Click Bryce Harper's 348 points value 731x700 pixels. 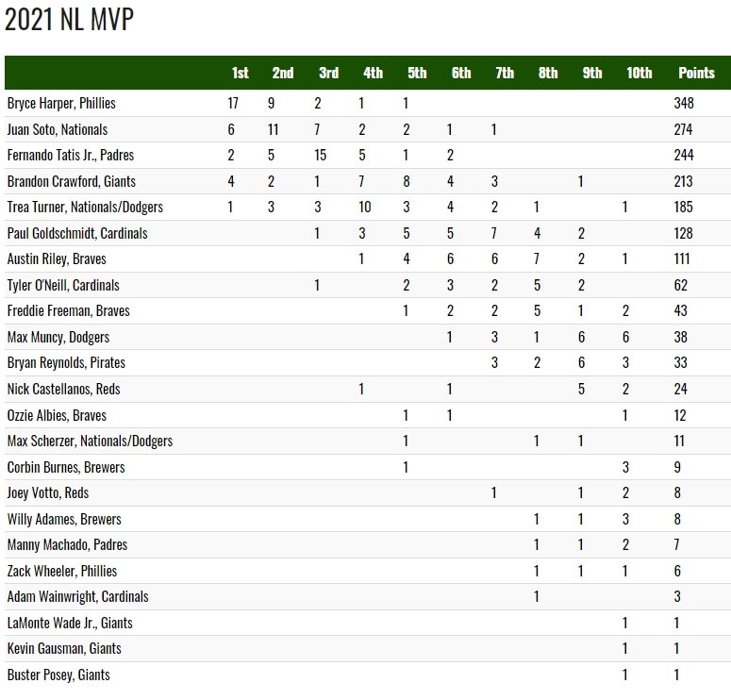coord(683,103)
